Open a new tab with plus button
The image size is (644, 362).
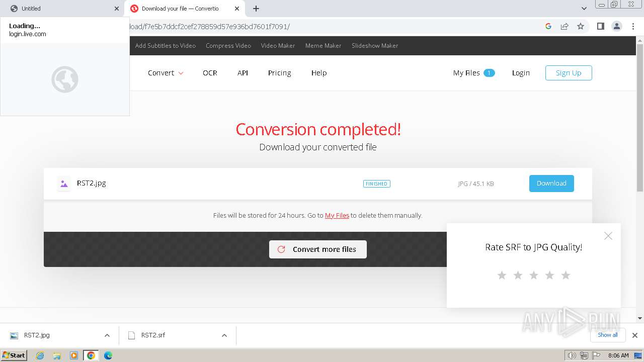[256, 9]
